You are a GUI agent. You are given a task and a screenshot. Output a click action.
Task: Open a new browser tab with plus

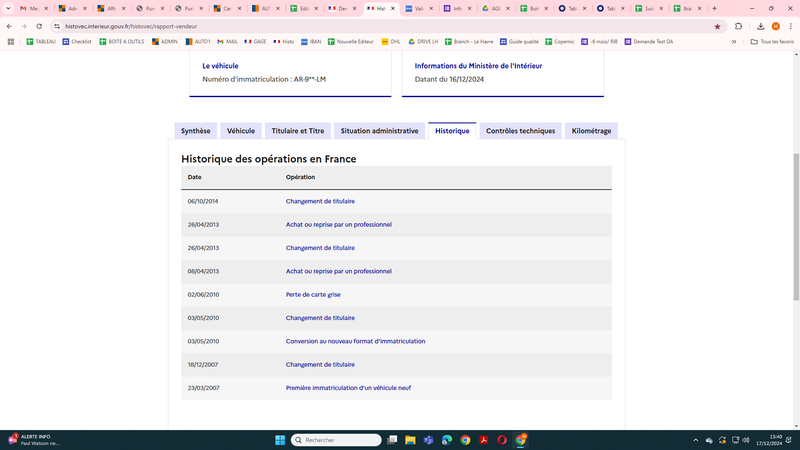(714, 8)
